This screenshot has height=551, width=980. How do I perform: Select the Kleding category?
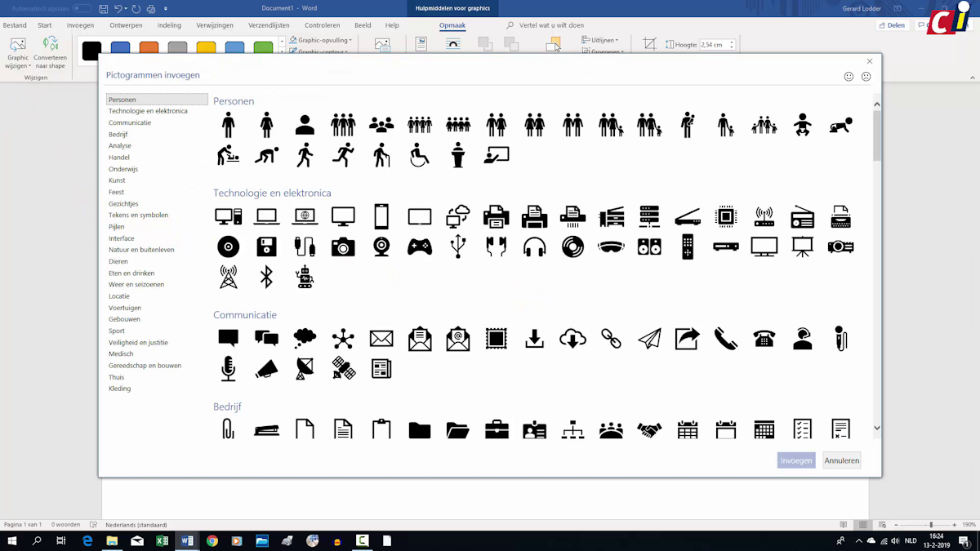[120, 389]
